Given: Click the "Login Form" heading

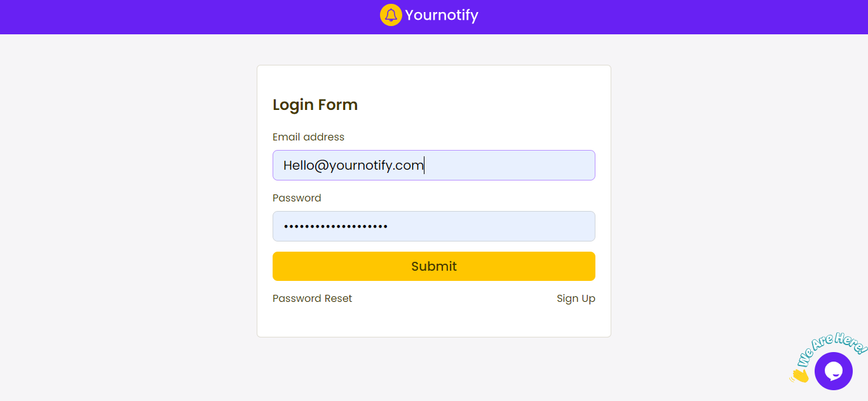Looking at the screenshot, I should click(x=315, y=105).
